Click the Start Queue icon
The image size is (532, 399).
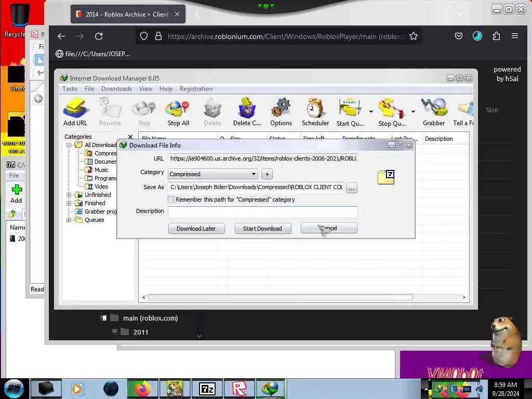(350, 112)
